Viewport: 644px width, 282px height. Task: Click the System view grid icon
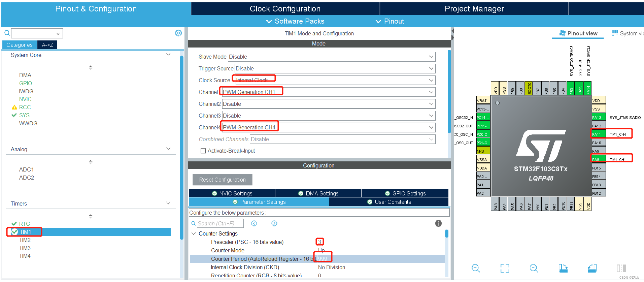[615, 33]
